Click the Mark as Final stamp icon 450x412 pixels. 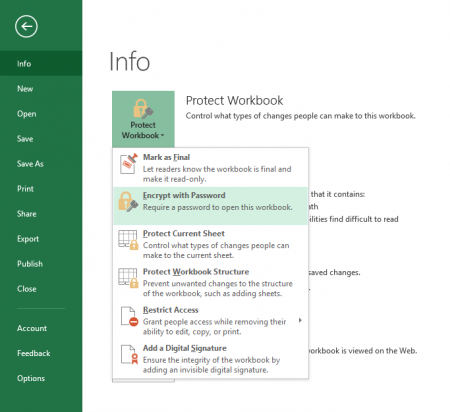(x=129, y=163)
